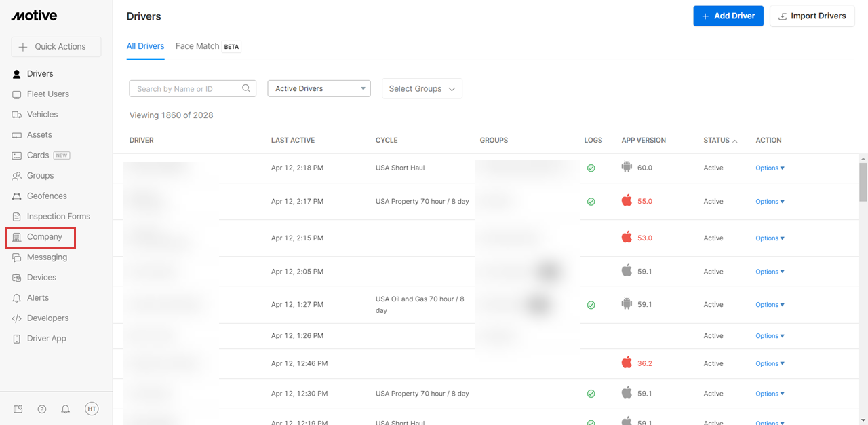Viewport: 868px width, 425px height.
Task: Click the logs checkmark in the 2:18 PM row
Action: pyautogui.click(x=591, y=168)
